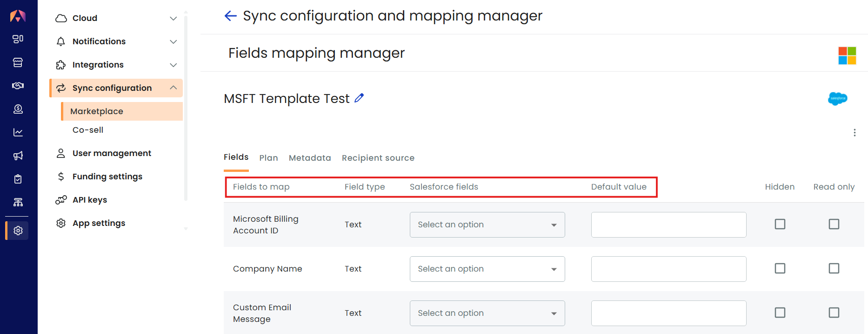Open the three-dot more options menu
Screen dimensions: 868x334
[855, 133]
